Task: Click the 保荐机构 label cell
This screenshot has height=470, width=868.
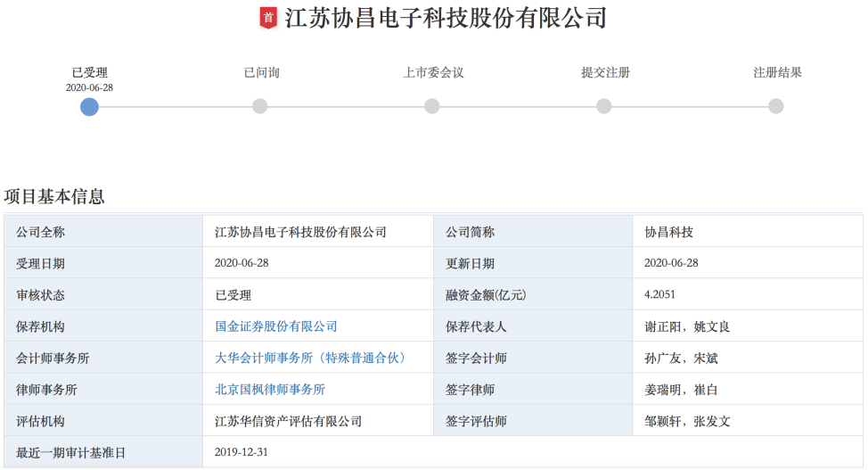Action: [103, 326]
